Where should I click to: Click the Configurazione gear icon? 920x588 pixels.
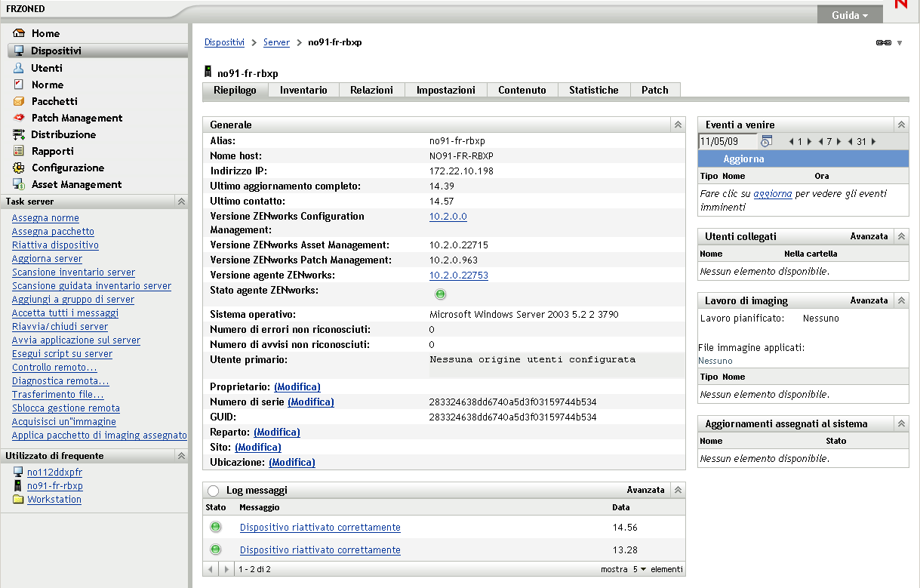point(19,168)
